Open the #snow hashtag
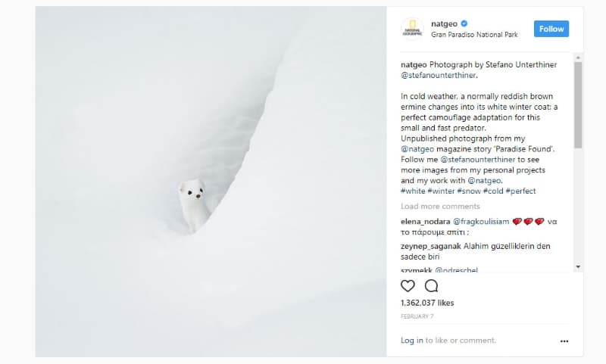Image resolution: width=606 pixels, height=364 pixels. [469, 191]
